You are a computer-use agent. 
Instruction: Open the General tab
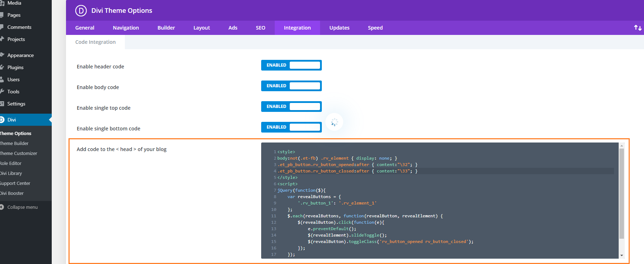pos(85,28)
